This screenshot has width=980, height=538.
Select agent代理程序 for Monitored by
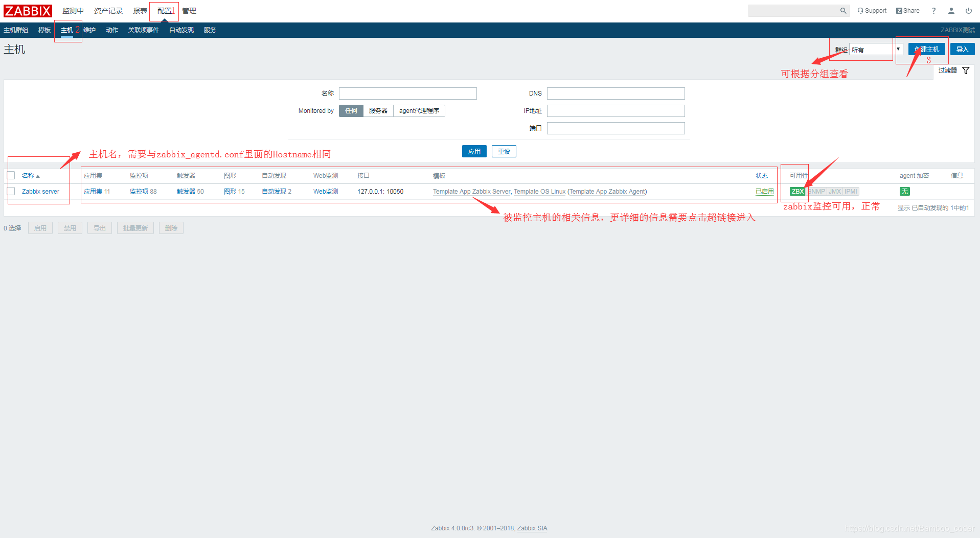coord(419,111)
